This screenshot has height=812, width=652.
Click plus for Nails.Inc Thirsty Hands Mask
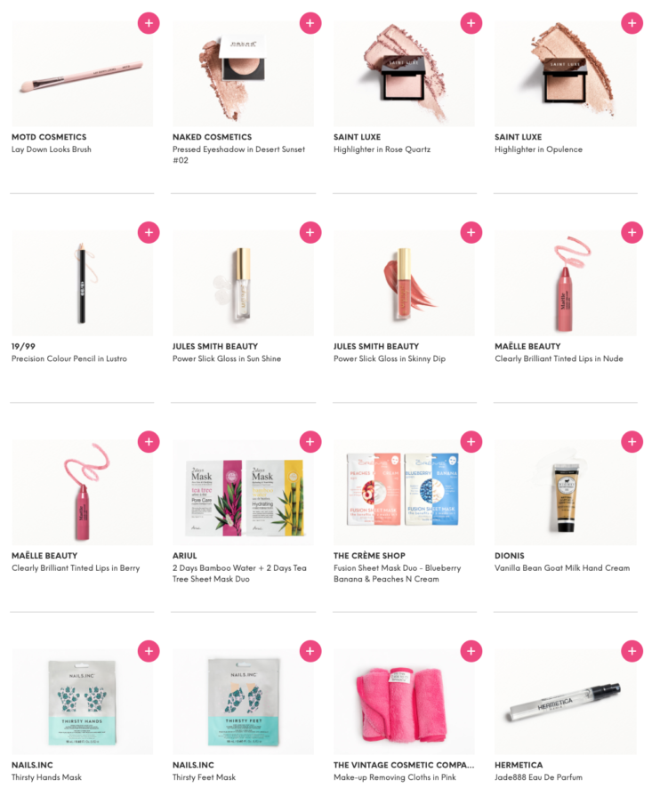click(149, 651)
